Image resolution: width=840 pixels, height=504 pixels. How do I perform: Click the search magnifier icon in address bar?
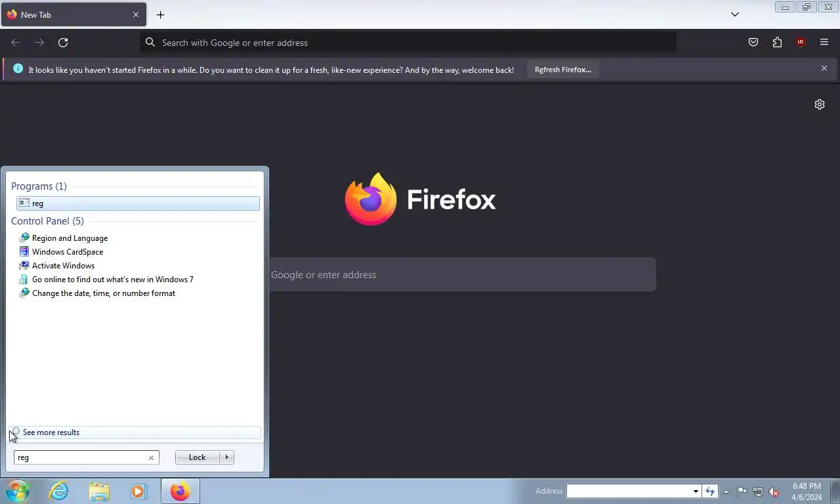150,43
